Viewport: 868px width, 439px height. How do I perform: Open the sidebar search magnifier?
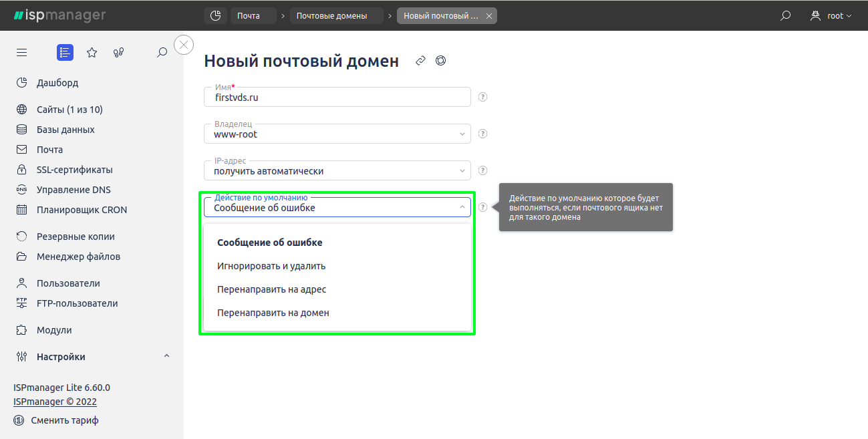[162, 52]
